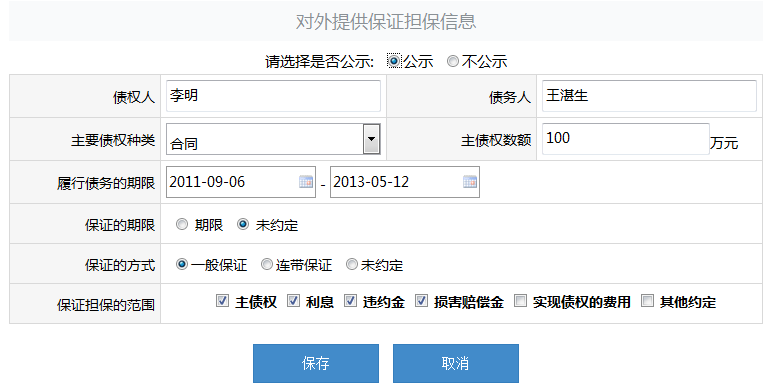Uncheck the 违约金 checkbox
The width and height of the screenshot is (773, 391).
[x=350, y=300]
